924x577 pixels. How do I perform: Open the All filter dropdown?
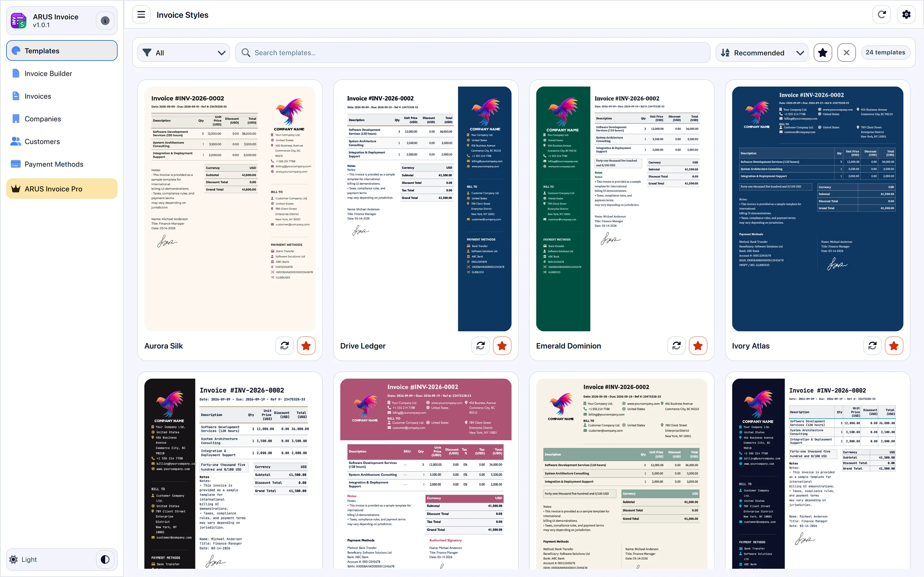[x=183, y=53]
